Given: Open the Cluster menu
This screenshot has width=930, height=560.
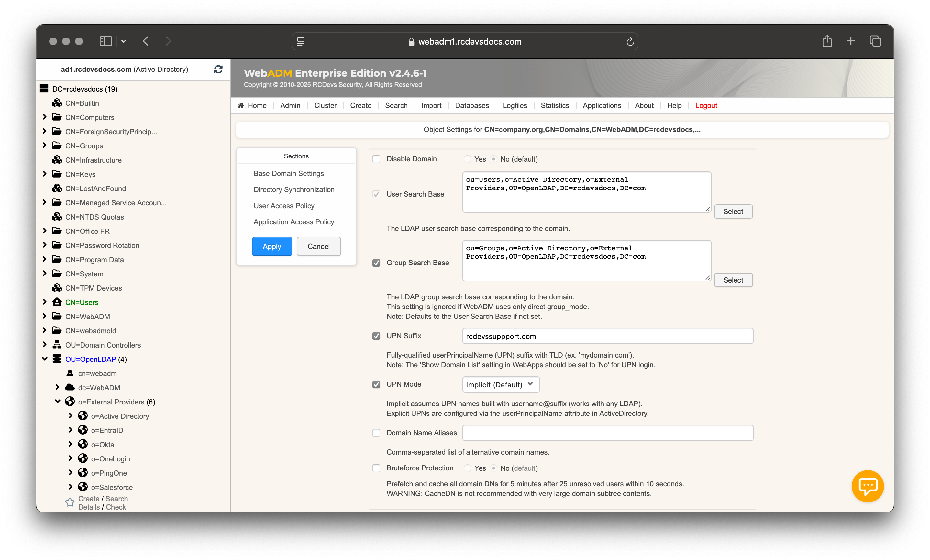Looking at the screenshot, I should click(325, 106).
